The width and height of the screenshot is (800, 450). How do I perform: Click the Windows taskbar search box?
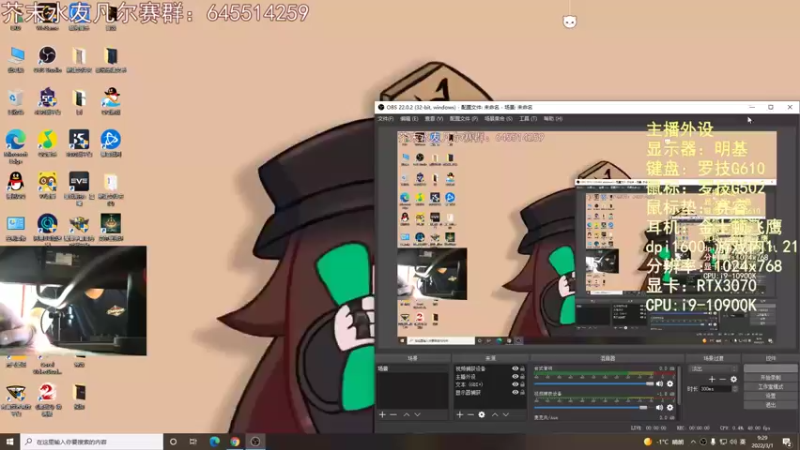tap(92, 441)
